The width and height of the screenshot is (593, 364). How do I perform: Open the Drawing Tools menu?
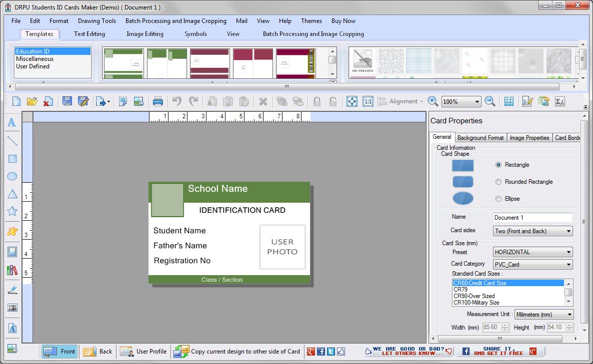pyautogui.click(x=97, y=21)
